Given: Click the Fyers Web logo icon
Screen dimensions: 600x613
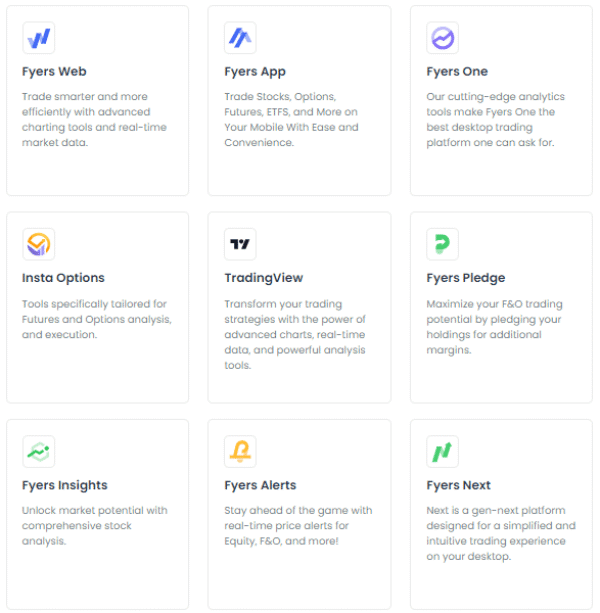Looking at the screenshot, I should point(39,38).
